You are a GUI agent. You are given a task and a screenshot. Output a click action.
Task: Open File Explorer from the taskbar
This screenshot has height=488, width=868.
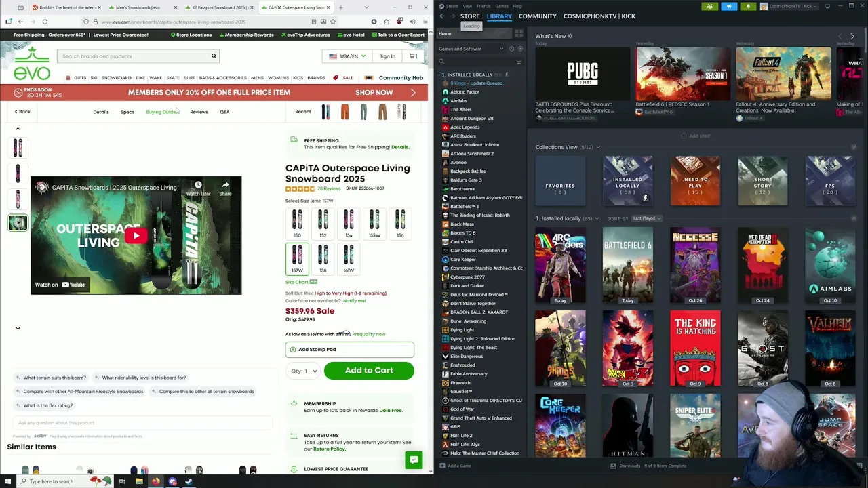coord(139,481)
